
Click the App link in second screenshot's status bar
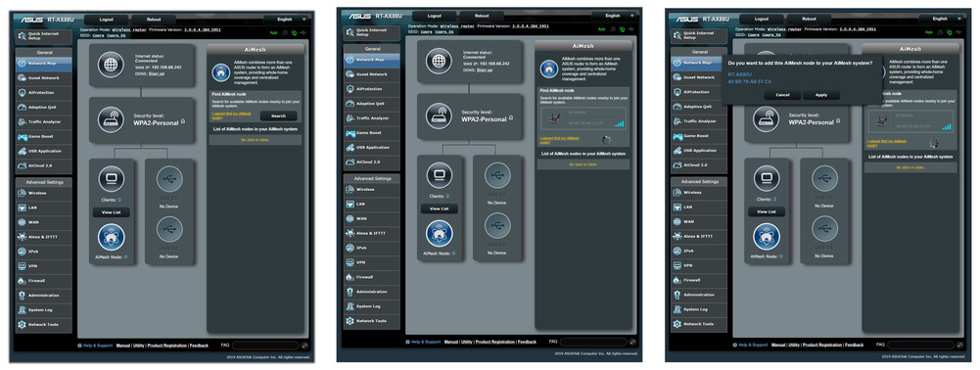click(601, 28)
